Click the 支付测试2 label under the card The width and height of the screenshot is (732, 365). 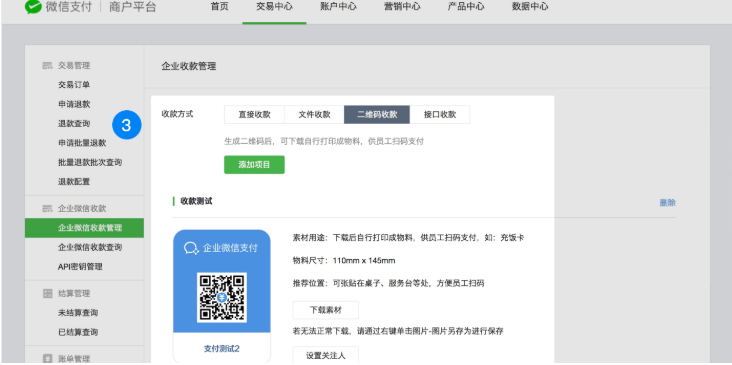(x=222, y=349)
